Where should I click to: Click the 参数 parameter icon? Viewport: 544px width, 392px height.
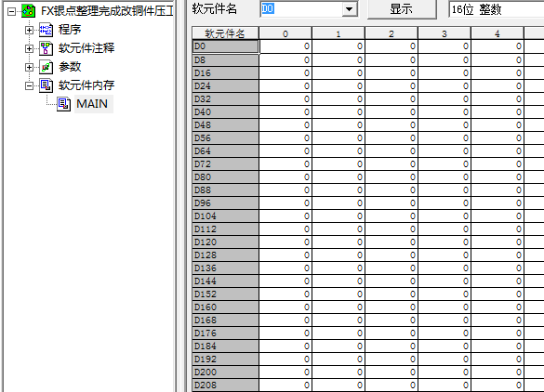coord(46,67)
